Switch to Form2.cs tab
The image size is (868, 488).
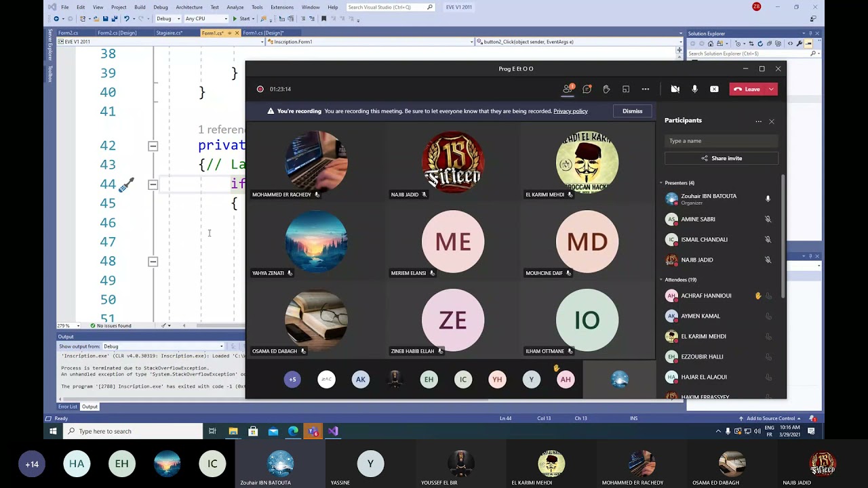[68, 33]
